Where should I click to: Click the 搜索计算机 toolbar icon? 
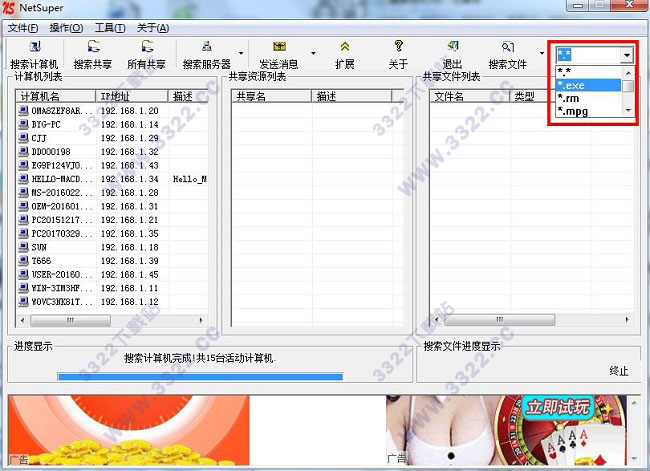(x=35, y=46)
